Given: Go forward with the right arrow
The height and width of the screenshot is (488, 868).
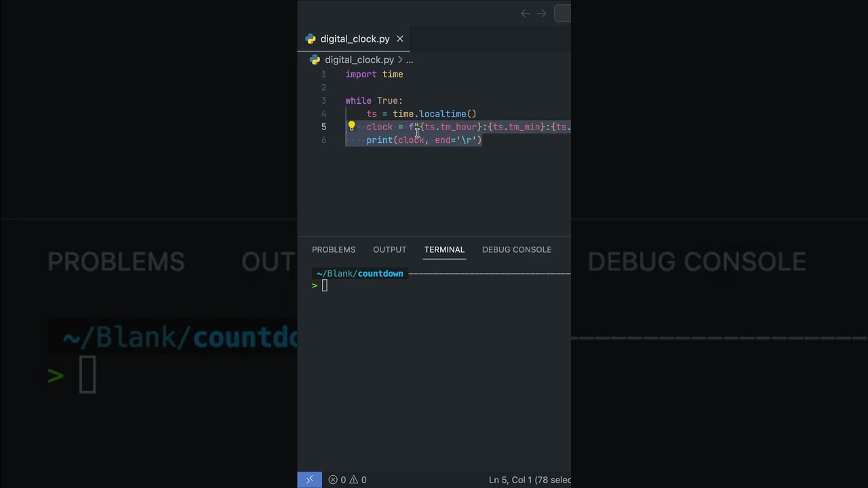Looking at the screenshot, I should (541, 13).
